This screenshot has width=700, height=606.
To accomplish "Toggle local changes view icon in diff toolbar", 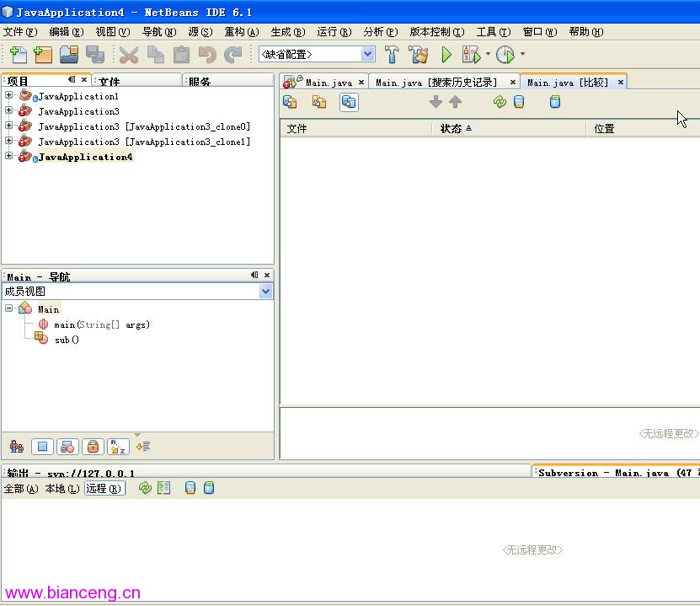I will pyautogui.click(x=290, y=102).
